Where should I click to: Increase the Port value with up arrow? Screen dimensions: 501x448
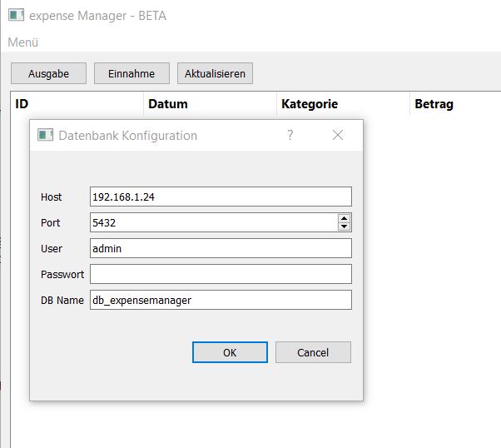344,218
